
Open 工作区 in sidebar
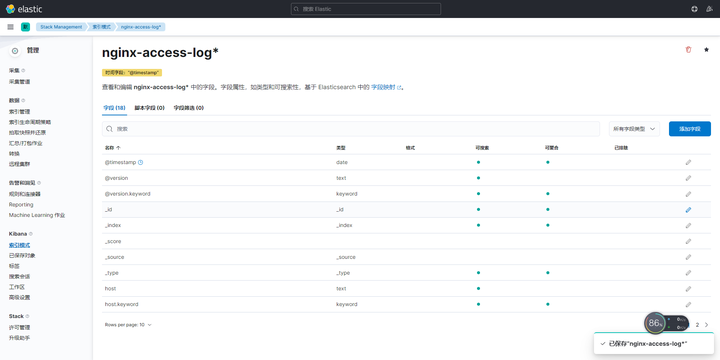tap(17, 287)
